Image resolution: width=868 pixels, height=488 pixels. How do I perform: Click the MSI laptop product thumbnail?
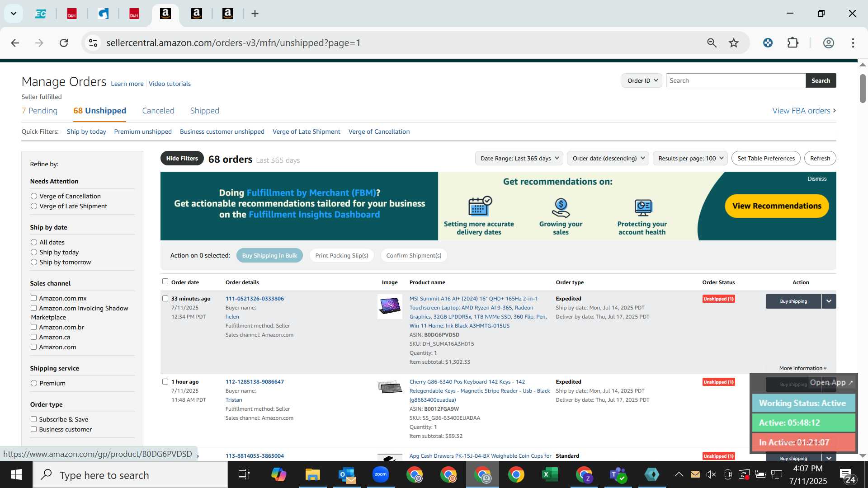pos(390,306)
